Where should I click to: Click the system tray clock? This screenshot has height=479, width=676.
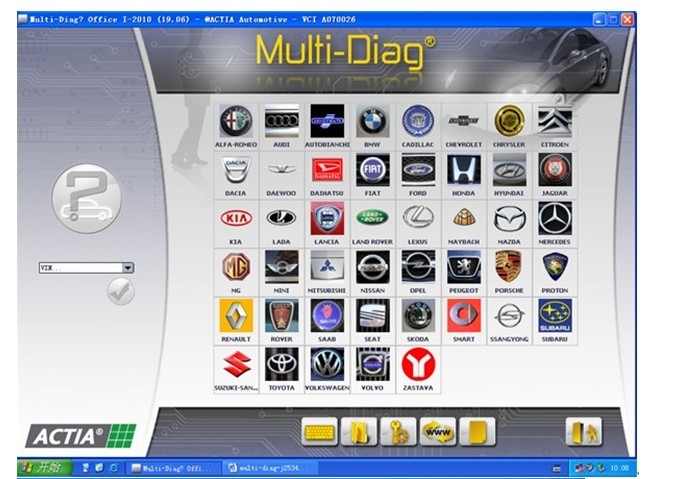620,468
